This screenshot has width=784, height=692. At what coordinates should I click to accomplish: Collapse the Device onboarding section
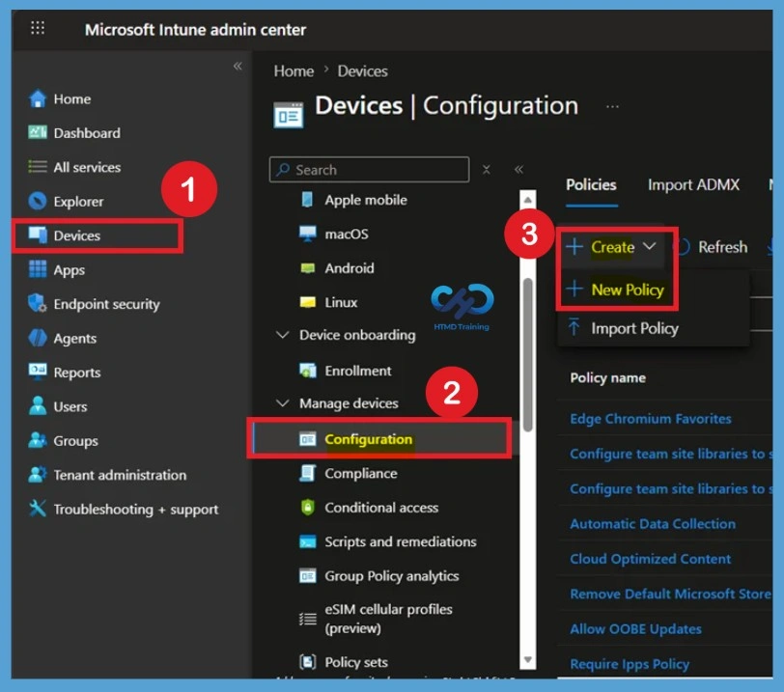pyautogui.click(x=283, y=334)
